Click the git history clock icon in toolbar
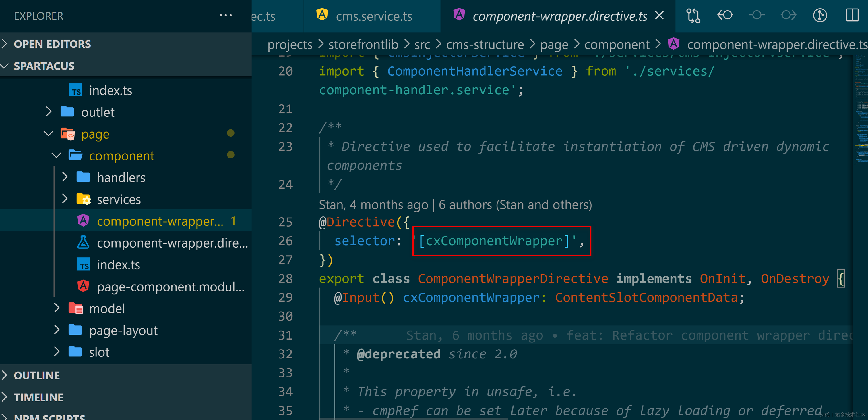This screenshot has width=868, height=420. coord(820,15)
